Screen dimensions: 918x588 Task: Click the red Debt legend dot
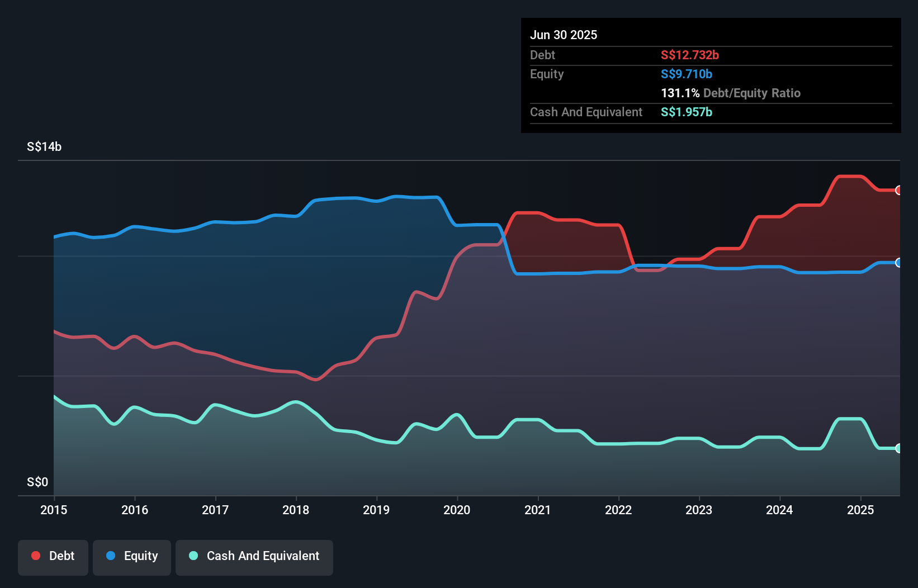click(x=35, y=556)
